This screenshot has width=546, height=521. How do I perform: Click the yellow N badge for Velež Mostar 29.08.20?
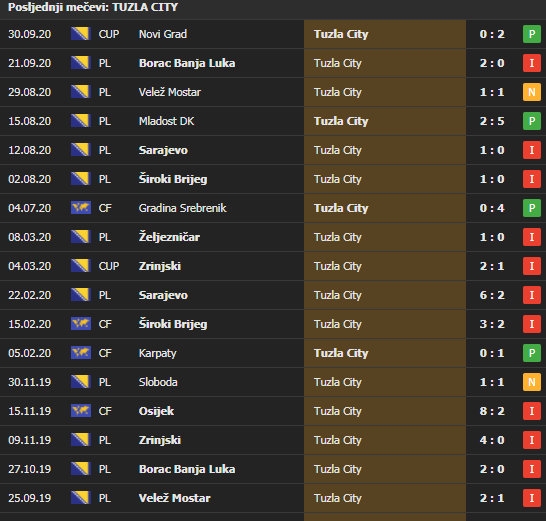pyautogui.click(x=531, y=92)
